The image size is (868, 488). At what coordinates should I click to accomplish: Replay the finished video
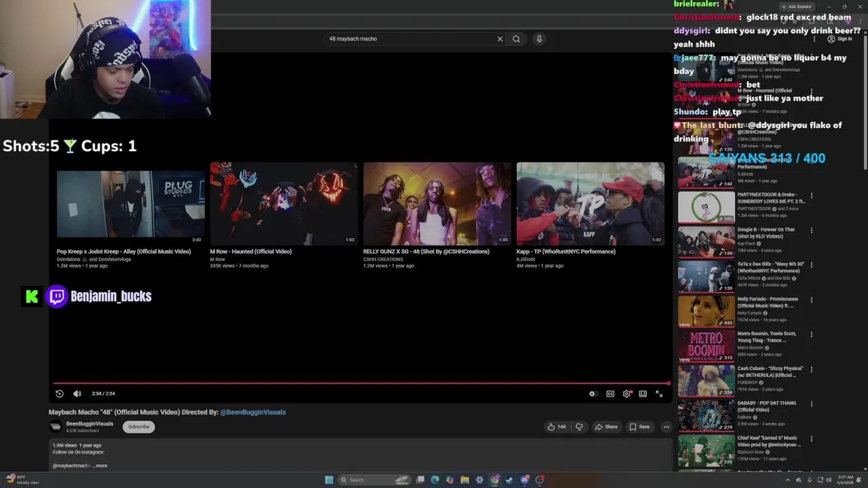coord(60,393)
